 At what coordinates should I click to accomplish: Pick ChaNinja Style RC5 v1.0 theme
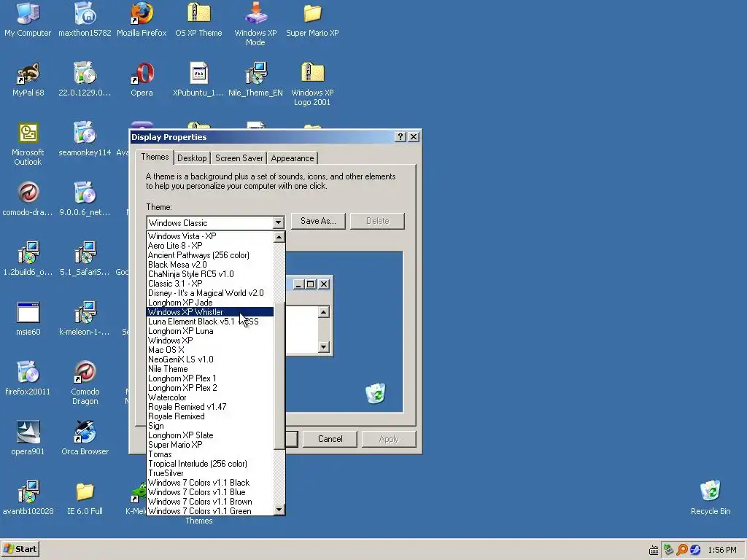210,274
